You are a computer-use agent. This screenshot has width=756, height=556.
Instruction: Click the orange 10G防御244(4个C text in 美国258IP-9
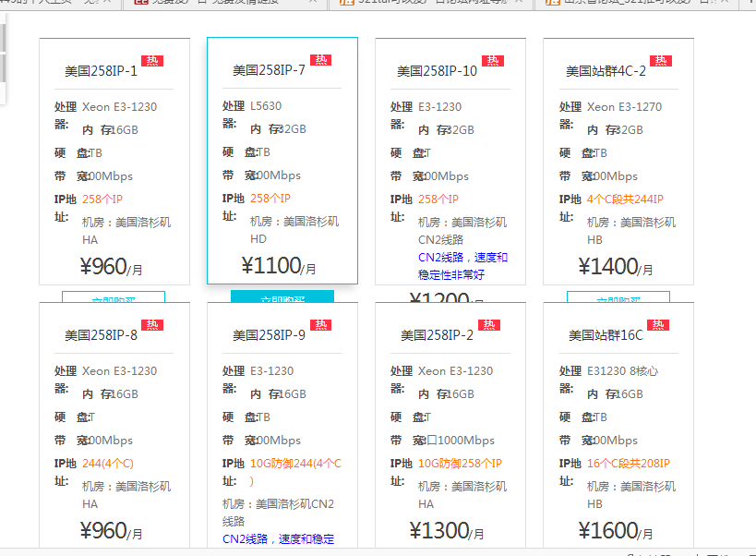[295, 464]
